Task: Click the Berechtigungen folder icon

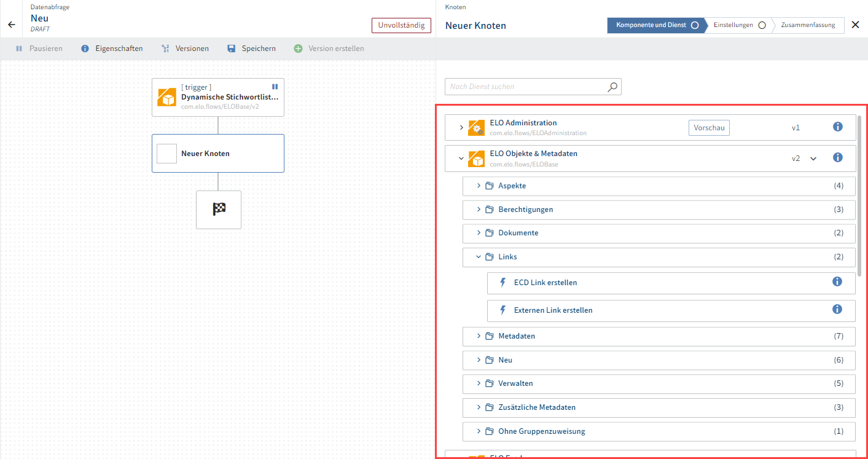Action: (490, 210)
